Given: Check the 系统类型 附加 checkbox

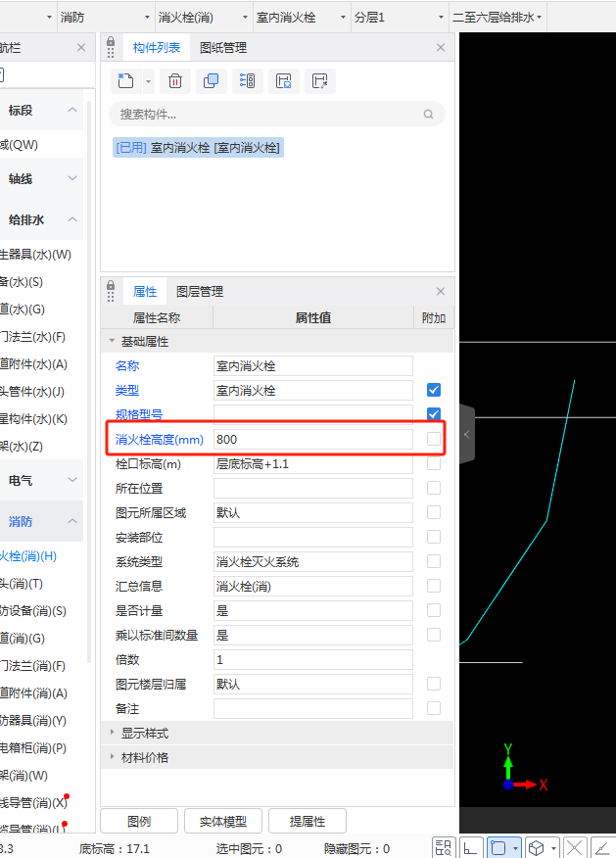Looking at the screenshot, I should click(x=434, y=561).
